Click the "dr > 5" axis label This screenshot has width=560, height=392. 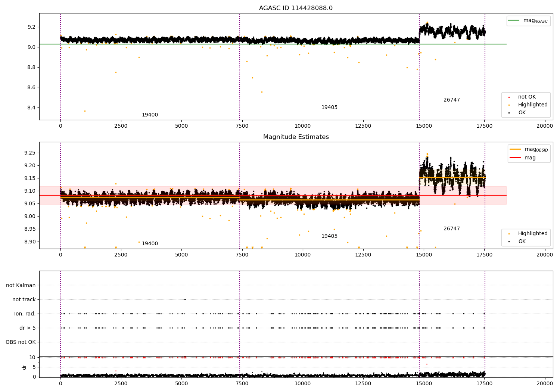(x=28, y=328)
